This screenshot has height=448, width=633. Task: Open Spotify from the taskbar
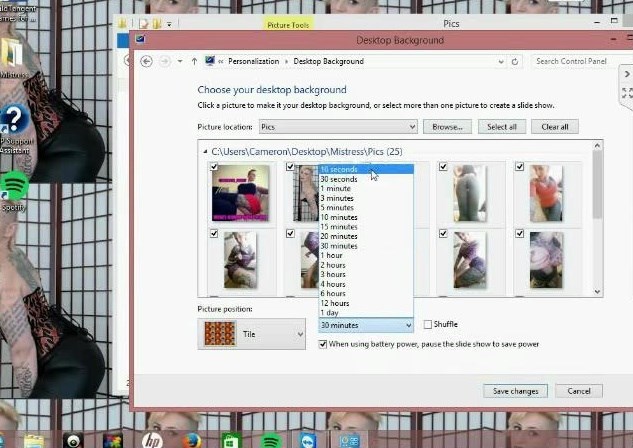[x=269, y=440]
